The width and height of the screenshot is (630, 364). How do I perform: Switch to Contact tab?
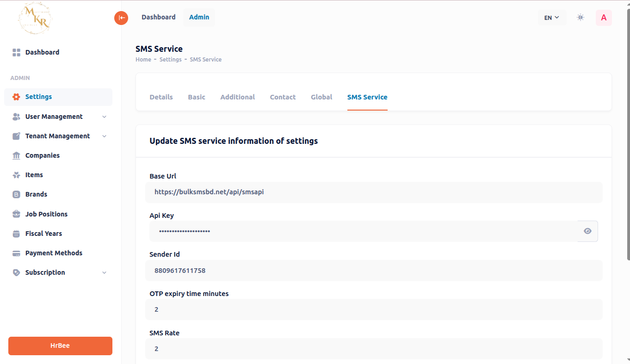283,97
